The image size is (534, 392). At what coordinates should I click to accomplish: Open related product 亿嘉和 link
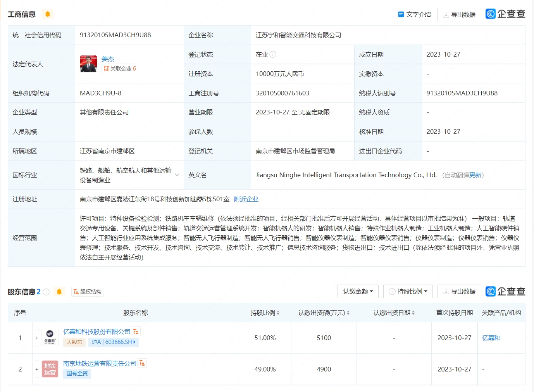(x=491, y=338)
